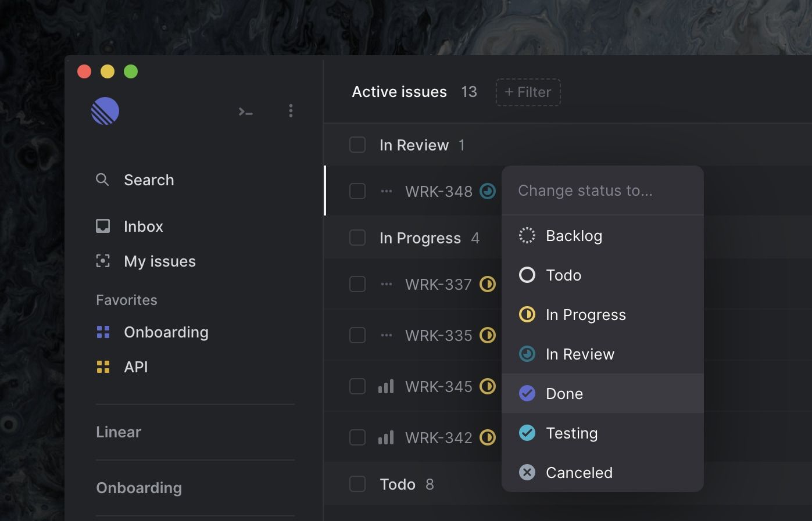Open the Filter dropdown button
The image size is (812, 521).
coord(528,92)
